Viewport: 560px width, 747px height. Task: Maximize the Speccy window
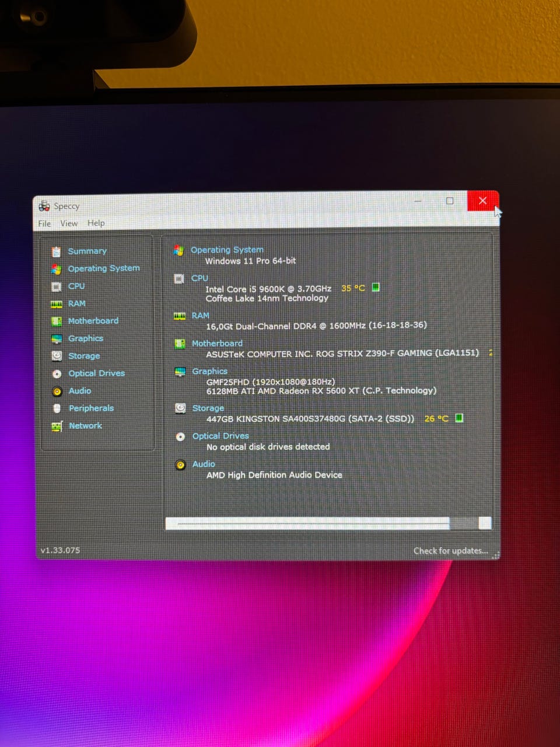(450, 201)
